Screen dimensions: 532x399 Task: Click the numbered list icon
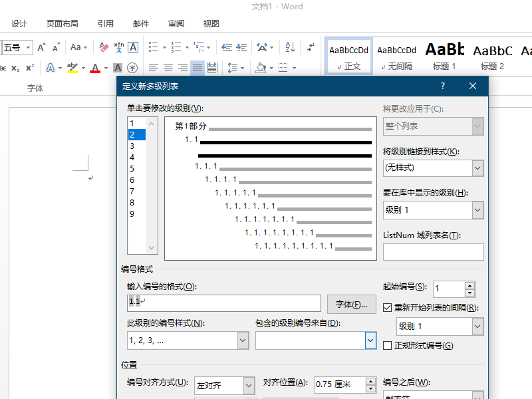(x=176, y=47)
